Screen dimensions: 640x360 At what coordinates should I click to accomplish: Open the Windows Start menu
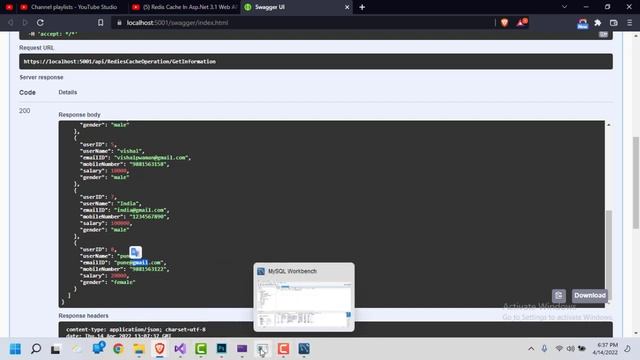(15, 349)
